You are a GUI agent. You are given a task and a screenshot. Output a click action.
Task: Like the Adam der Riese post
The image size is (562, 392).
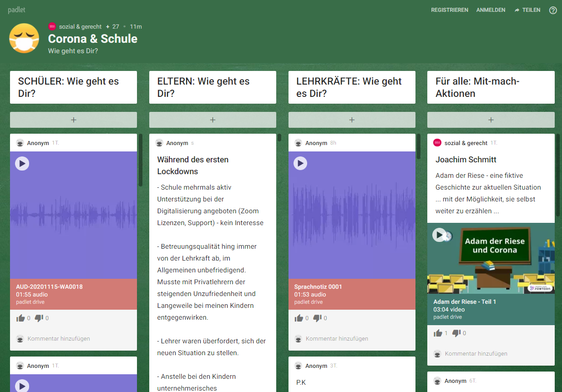(438, 333)
